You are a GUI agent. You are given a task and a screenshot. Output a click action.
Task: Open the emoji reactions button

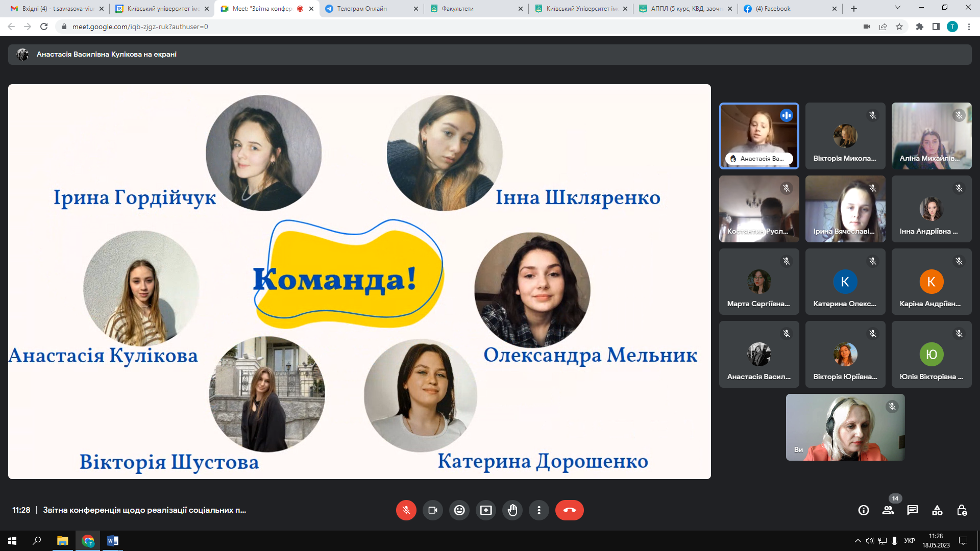click(x=459, y=510)
